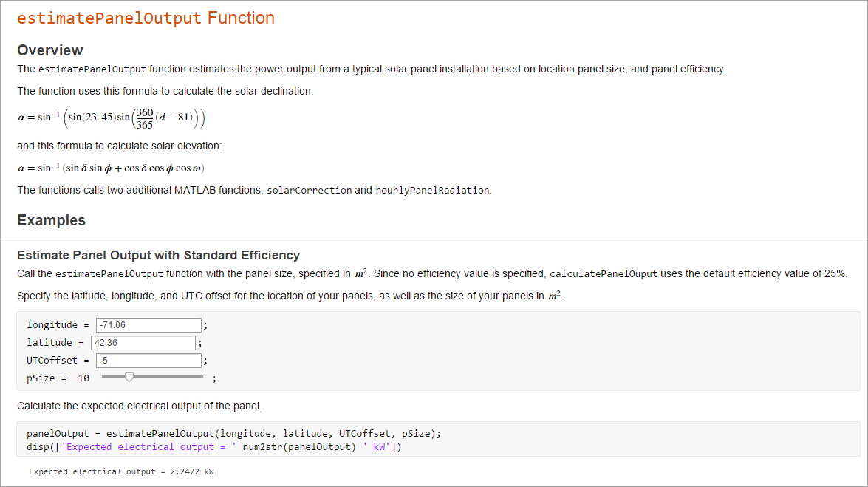Click the Estimate Panel Output with Standard Efficiency heading
The image size is (868, 487).
click(158, 256)
